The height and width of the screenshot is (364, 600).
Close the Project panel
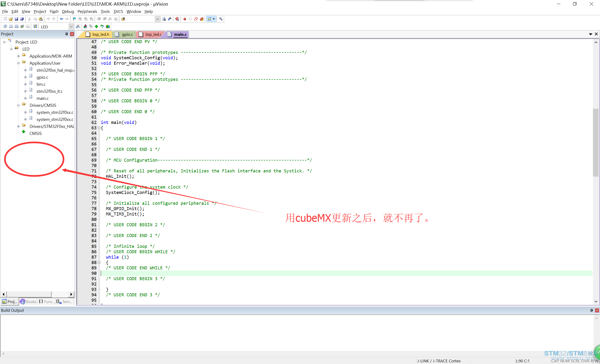click(72, 34)
